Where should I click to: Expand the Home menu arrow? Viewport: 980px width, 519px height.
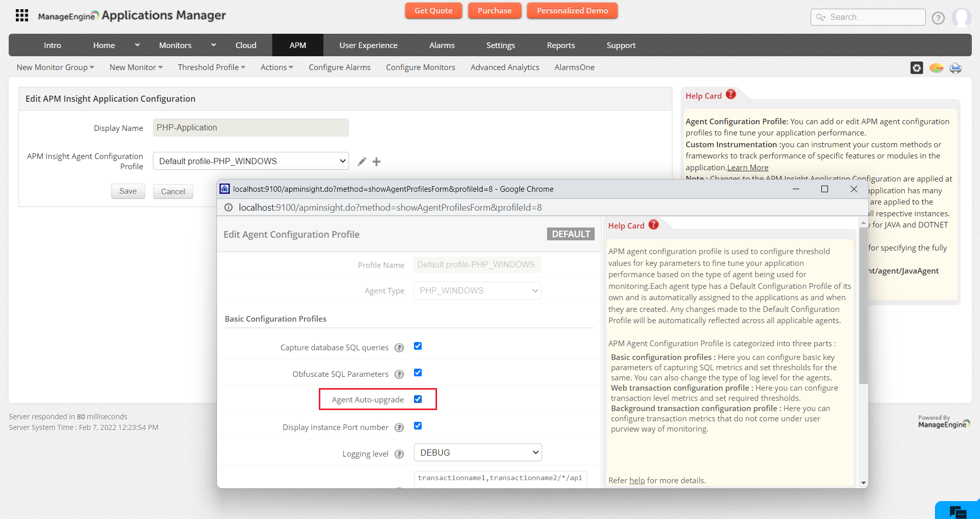coord(137,45)
